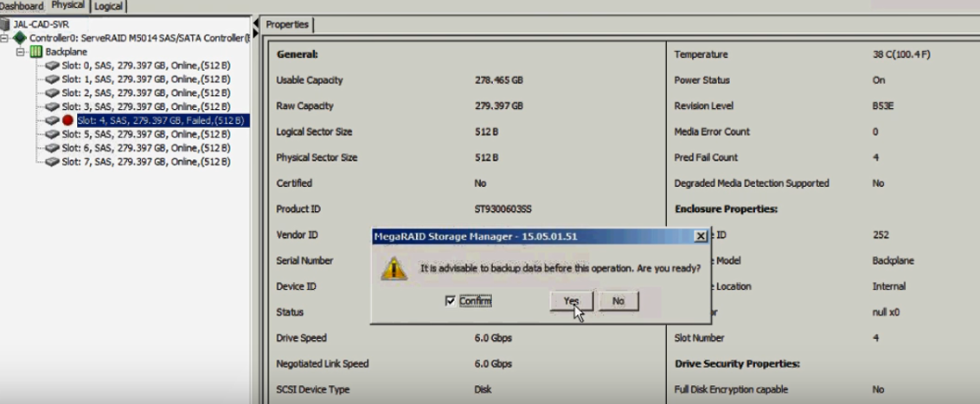The image size is (980, 404).
Task: Click the drive icon for Slot 0
Action: (53, 66)
